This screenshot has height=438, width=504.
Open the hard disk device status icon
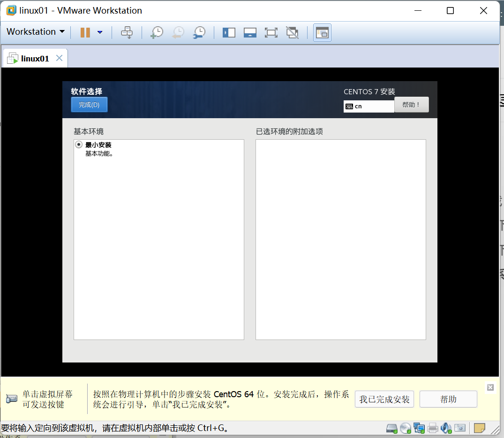click(x=391, y=428)
